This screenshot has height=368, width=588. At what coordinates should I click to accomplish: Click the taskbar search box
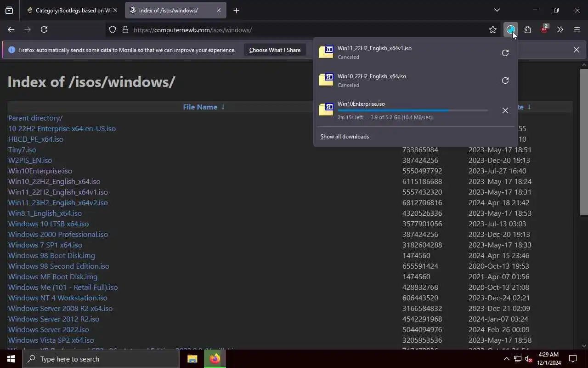tap(101, 359)
